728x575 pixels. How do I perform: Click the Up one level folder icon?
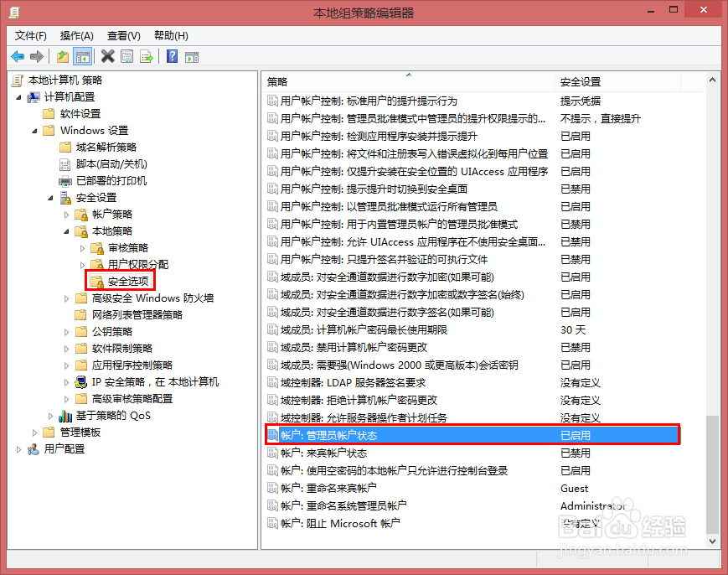click(64, 56)
